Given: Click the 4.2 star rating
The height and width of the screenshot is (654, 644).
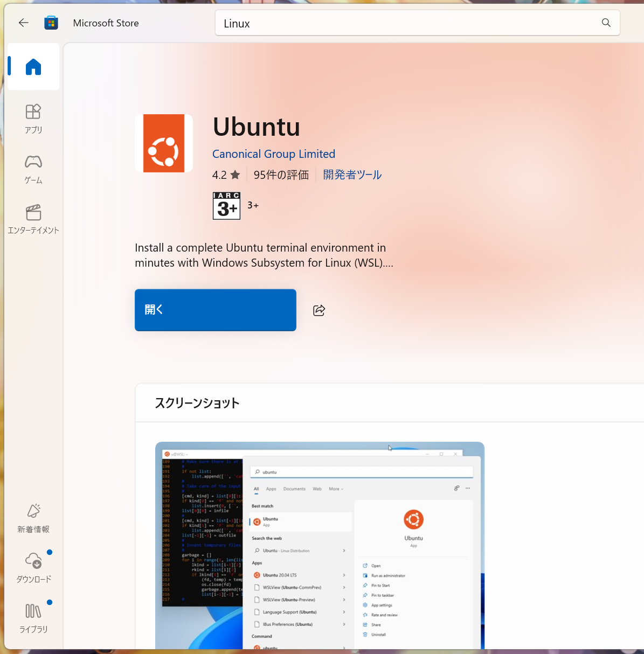Looking at the screenshot, I should click(x=226, y=174).
